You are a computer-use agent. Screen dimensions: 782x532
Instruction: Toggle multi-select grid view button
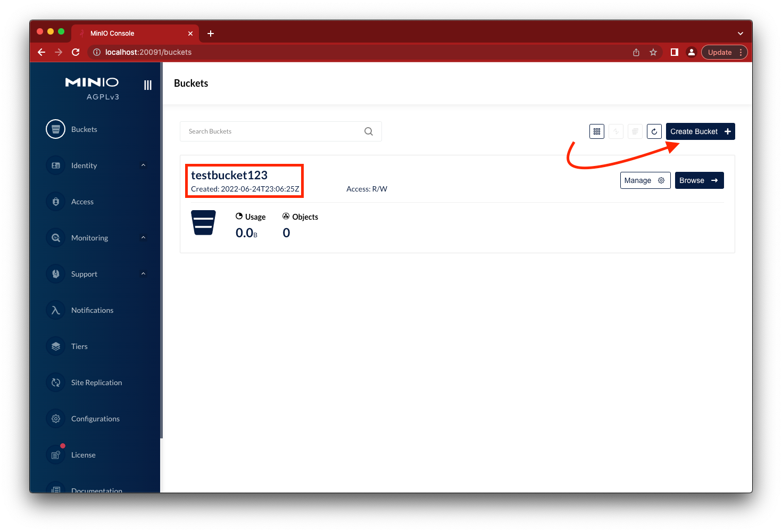(597, 131)
